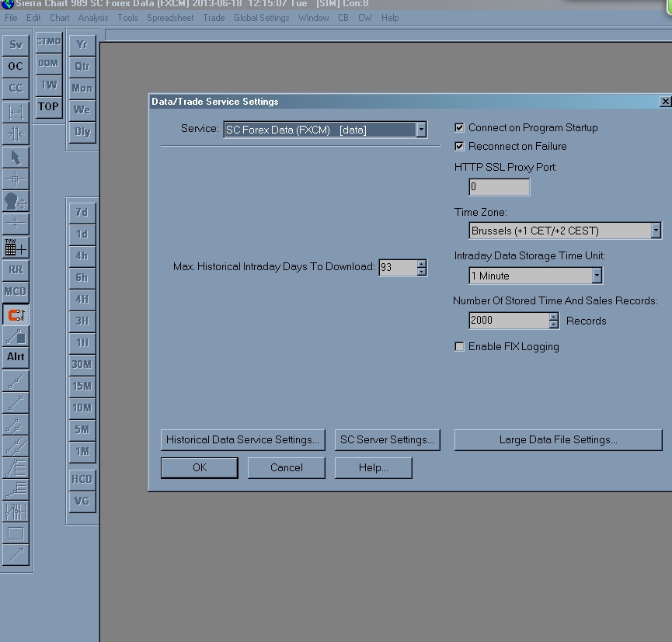Click Time and Sales Records field
Screen dimensions: 672x642
[509, 321]
